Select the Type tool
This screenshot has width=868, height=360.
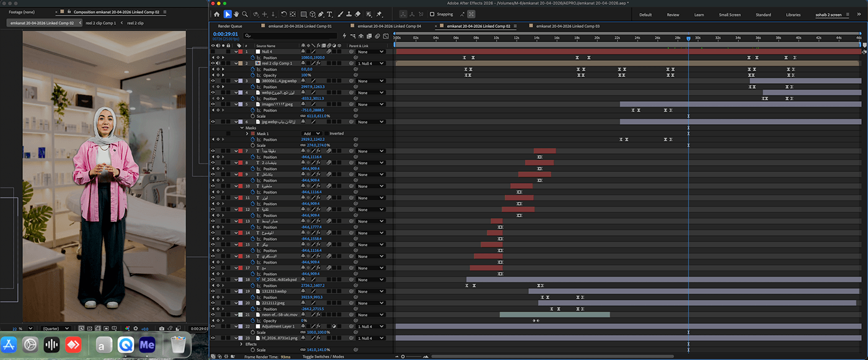tap(329, 14)
